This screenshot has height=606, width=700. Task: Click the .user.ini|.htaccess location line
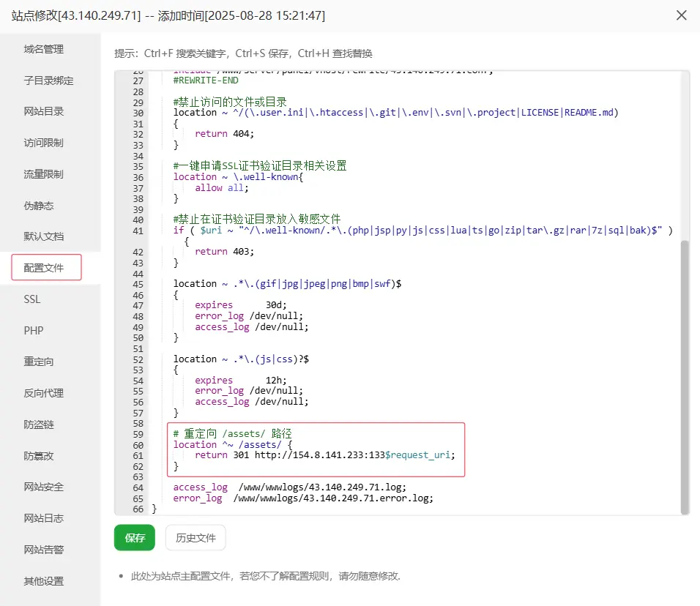point(395,113)
